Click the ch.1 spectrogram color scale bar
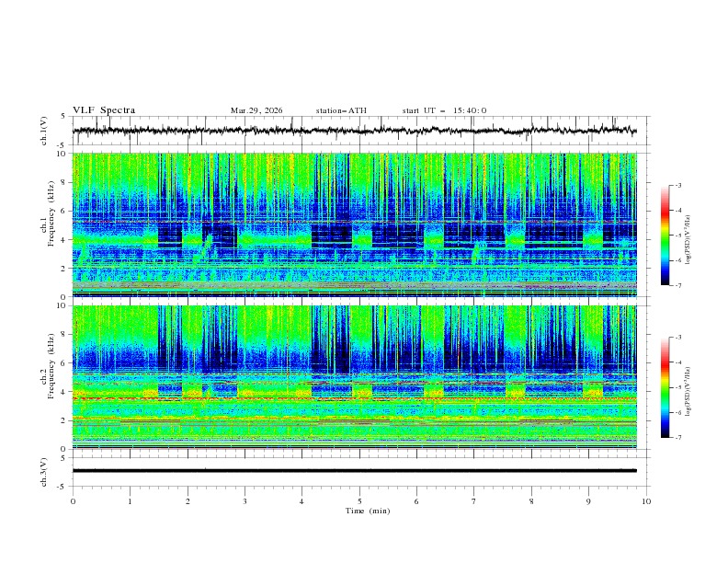 (x=665, y=235)
